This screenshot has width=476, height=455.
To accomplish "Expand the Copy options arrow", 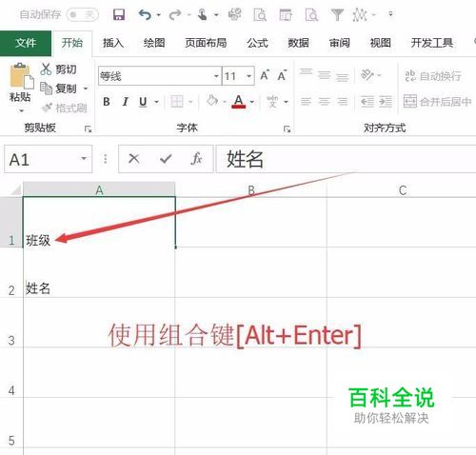I will pyautogui.click(x=86, y=89).
